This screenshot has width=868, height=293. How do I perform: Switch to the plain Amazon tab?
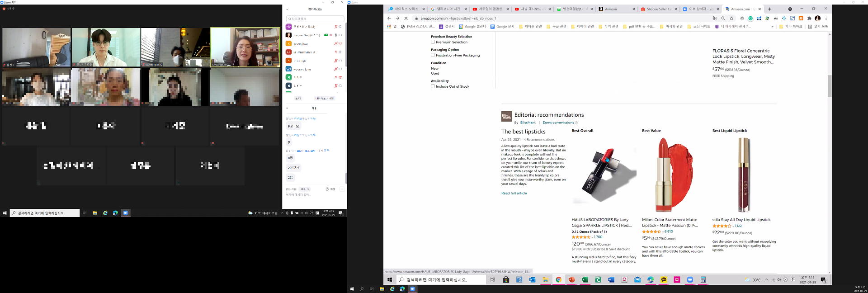tap(616, 9)
